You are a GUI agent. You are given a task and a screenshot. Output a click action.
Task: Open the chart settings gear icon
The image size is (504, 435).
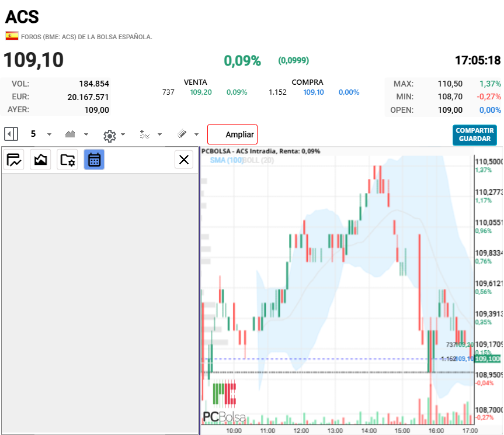click(110, 136)
